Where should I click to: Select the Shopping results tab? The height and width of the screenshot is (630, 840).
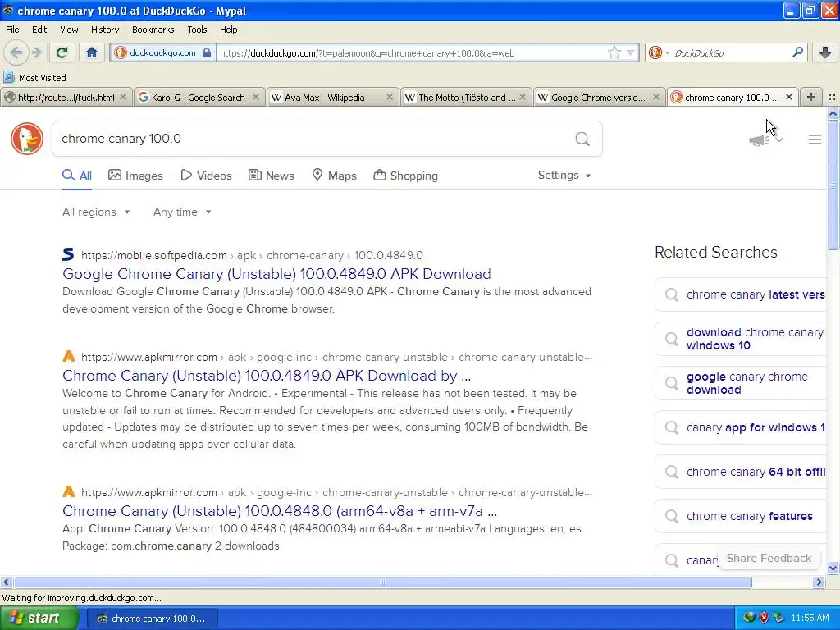405,176
